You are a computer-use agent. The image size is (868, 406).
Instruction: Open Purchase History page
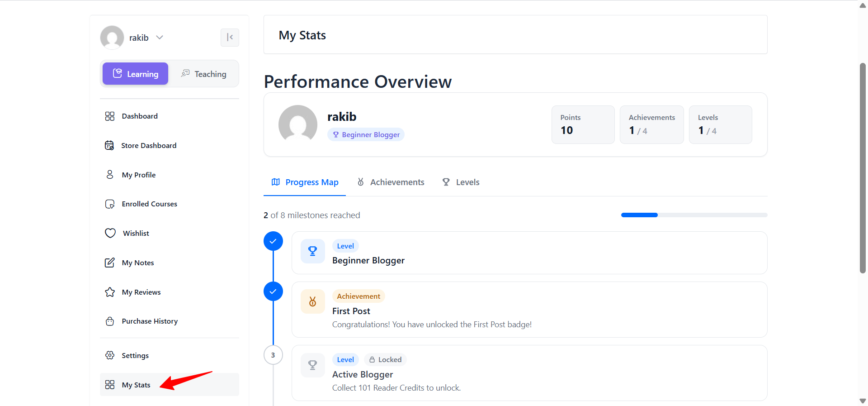[x=170, y=321]
